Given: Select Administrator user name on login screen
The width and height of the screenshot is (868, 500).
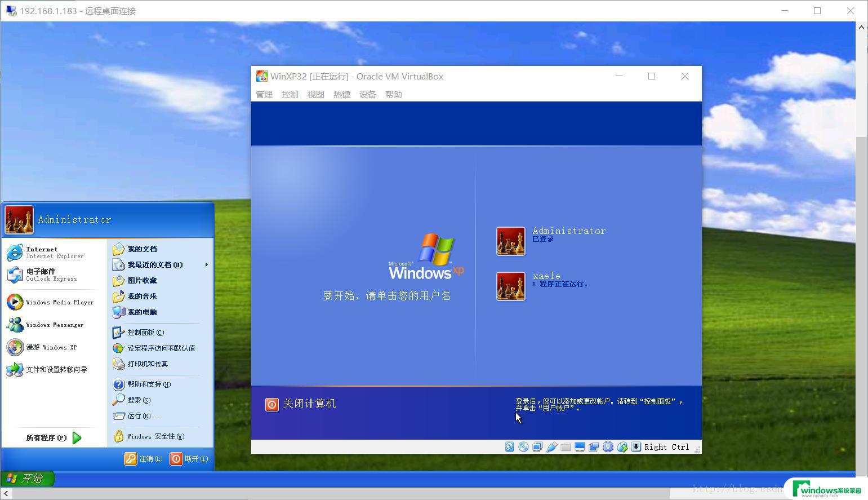Looking at the screenshot, I should coord(569,231).
